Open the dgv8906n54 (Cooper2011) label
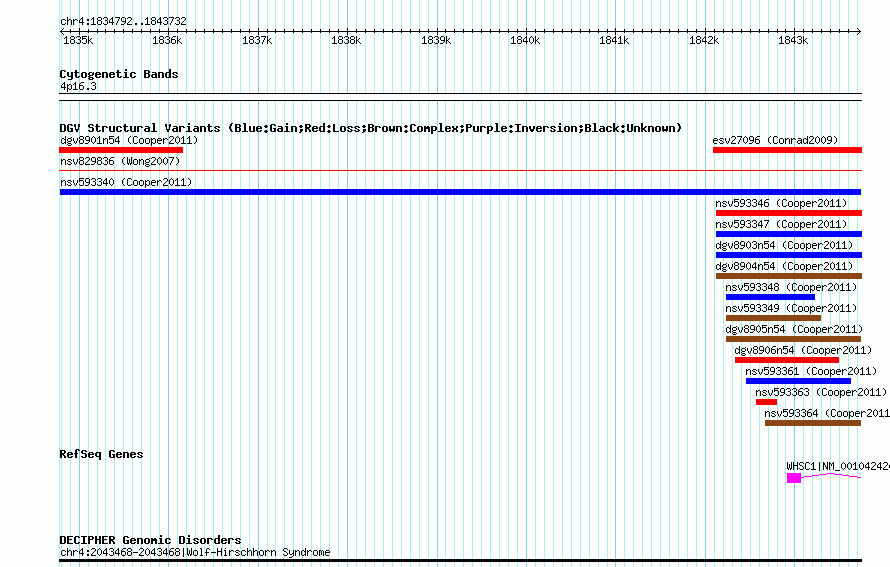This screenshot has width=890, height=567. 803,350
